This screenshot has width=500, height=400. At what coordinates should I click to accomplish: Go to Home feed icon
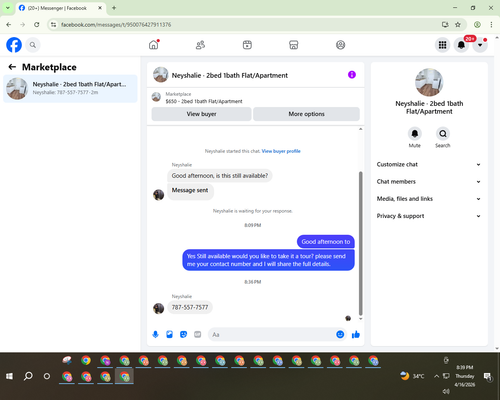coord(154,45)
